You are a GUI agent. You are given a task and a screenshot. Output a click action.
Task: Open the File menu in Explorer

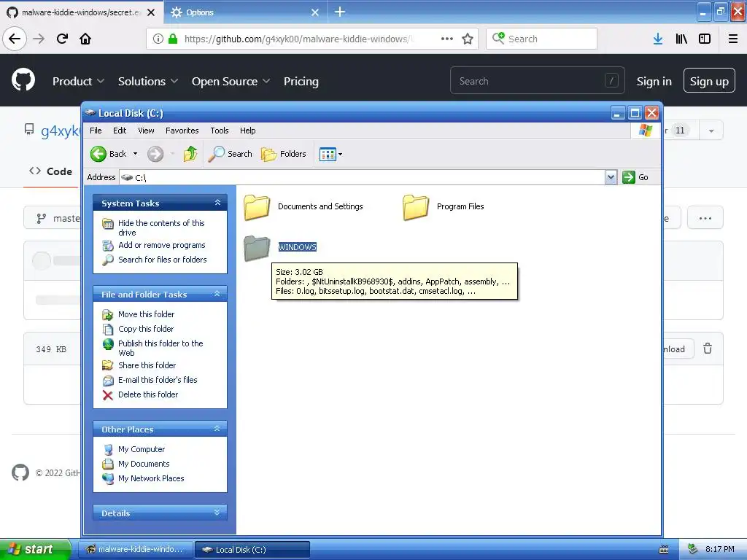pyautogui.click(x=96, y=131)
